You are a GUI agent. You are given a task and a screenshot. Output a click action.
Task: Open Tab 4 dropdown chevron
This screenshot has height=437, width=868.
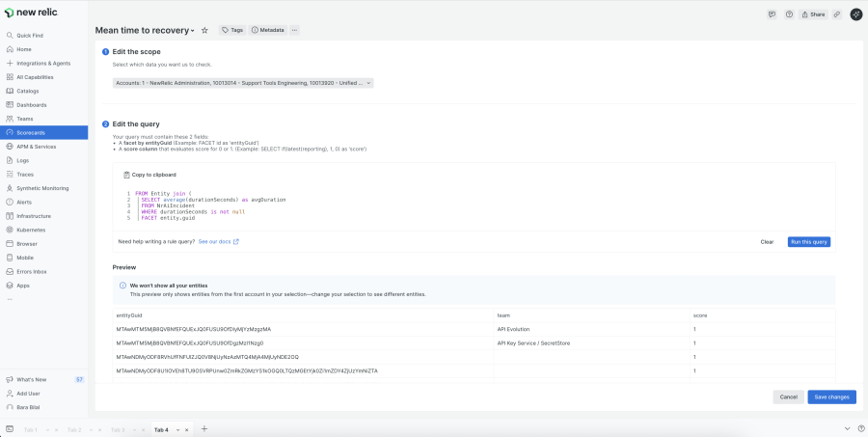[177, 430]
